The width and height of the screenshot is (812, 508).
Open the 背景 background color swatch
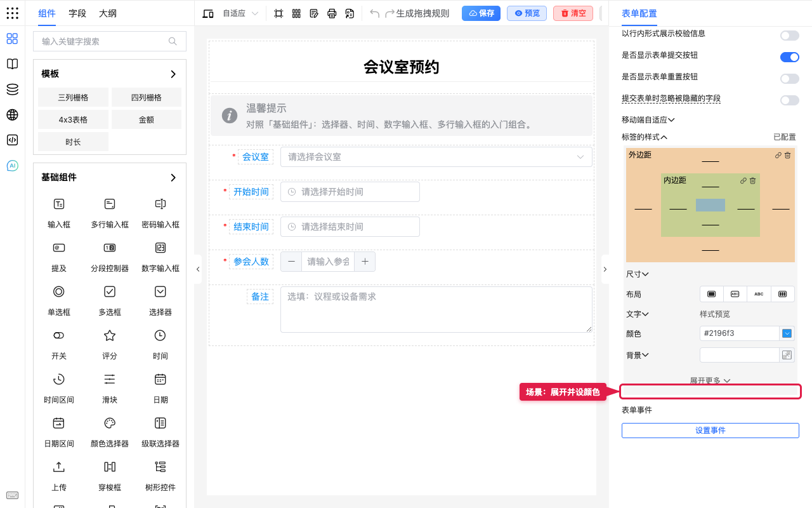[x=787, y=355]
